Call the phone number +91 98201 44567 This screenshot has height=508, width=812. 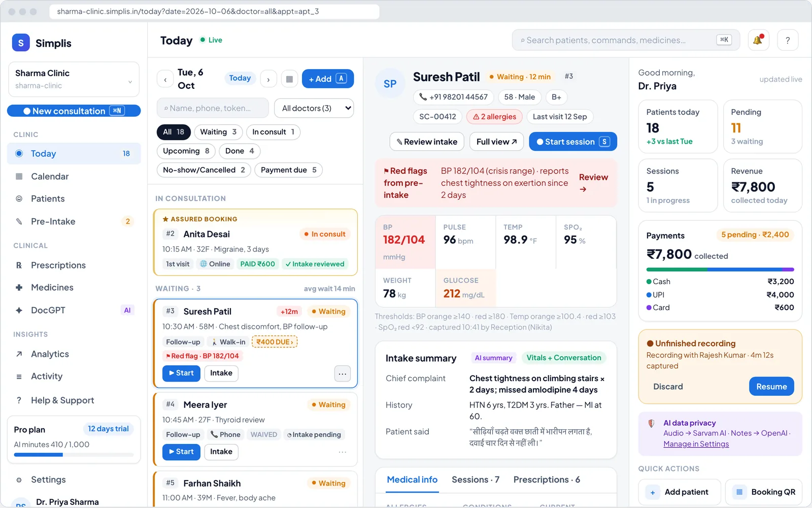click(x=453, y=97)
